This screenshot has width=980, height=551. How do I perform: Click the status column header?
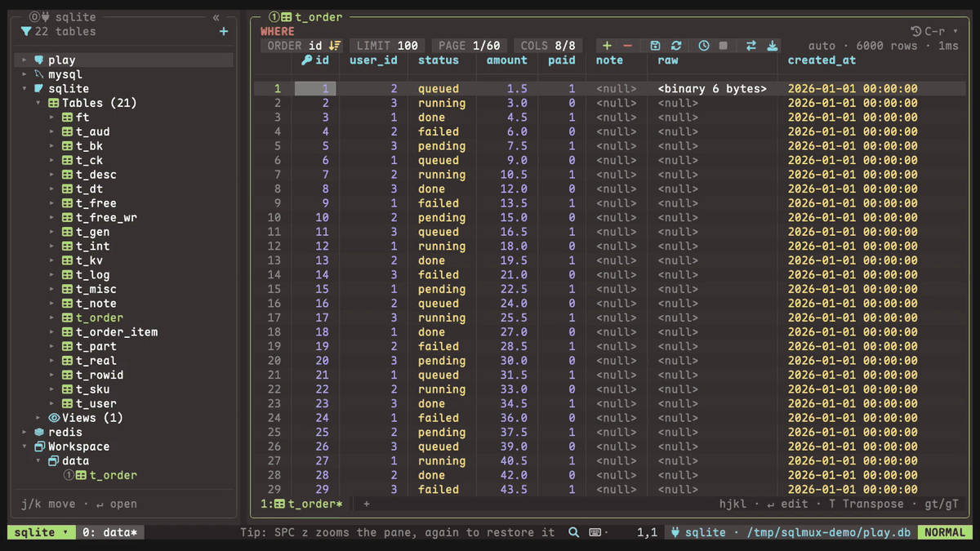[x=439, y=60]
